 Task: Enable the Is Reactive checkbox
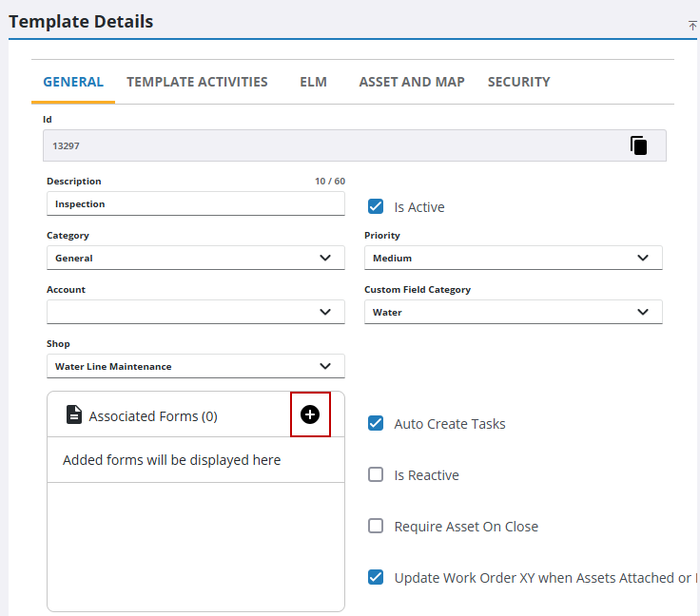tap(376, 474)
